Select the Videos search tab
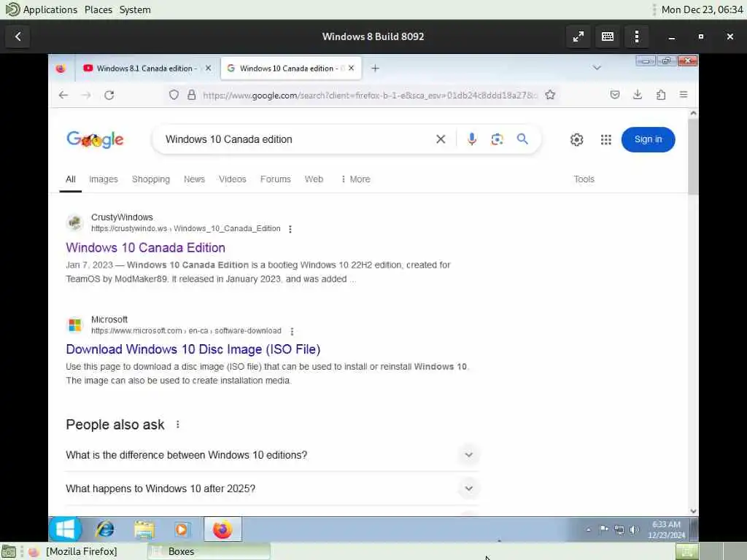This screenshot has width=747, height=560. pyautogui.click(x=233, y=179)
